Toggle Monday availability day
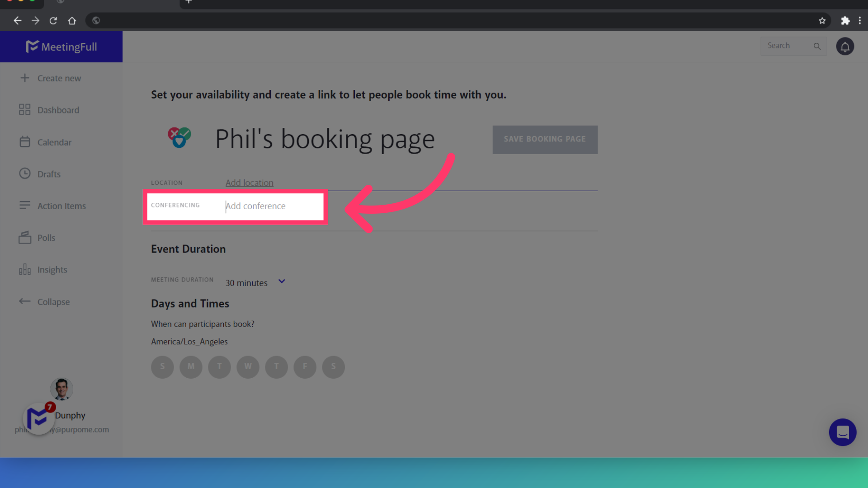 point(191,366)
